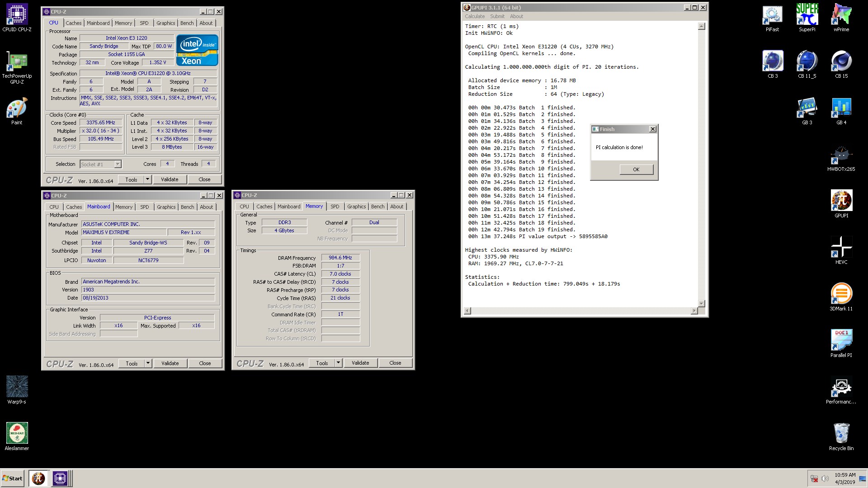Click the network tray icon
The height and width of the screenshot is (488, 868).
tap(814, 479)
